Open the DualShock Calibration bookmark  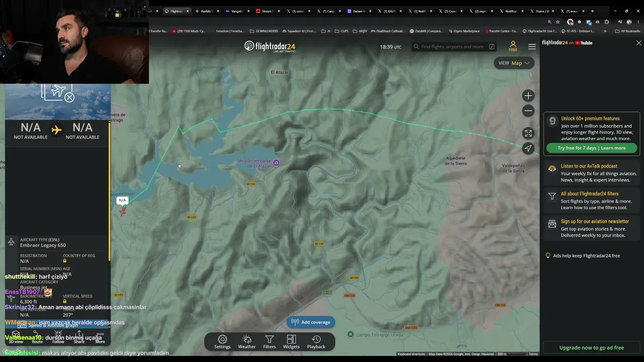point(388,31)
